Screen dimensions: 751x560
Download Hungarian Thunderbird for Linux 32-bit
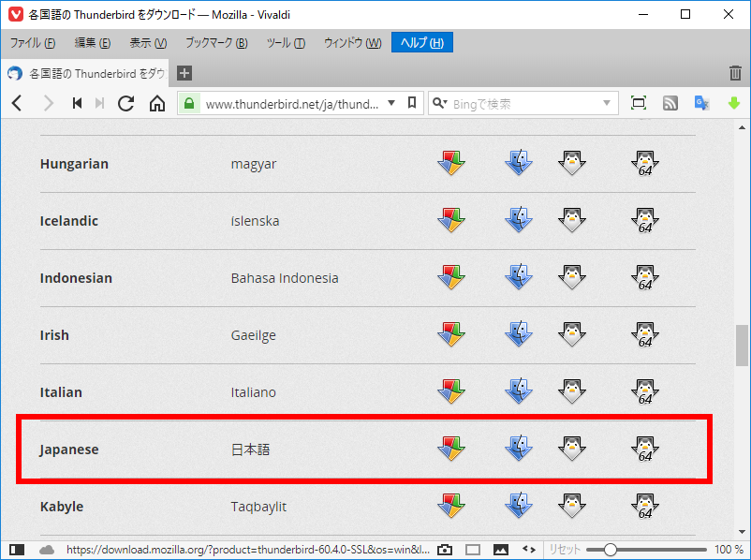pos(572,163)
